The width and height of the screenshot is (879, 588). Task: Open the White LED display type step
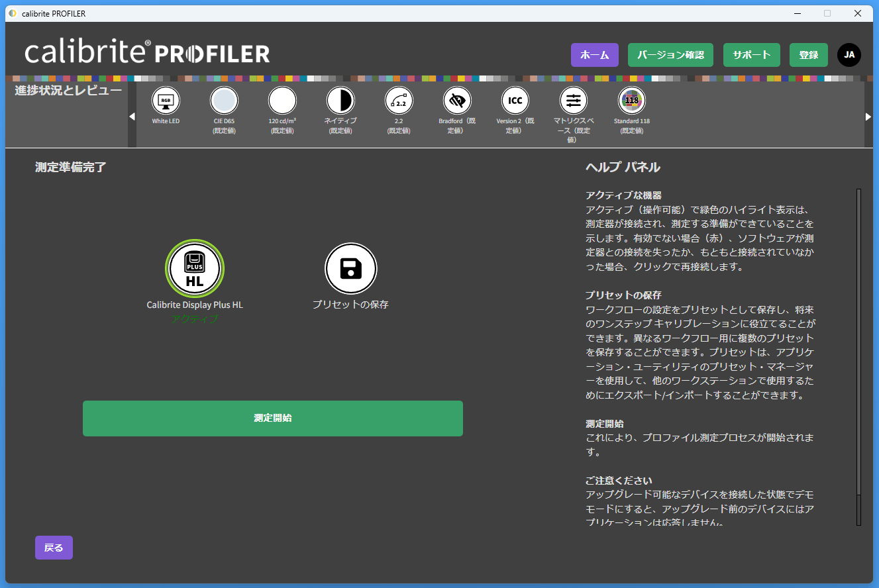tap(166, 101)
